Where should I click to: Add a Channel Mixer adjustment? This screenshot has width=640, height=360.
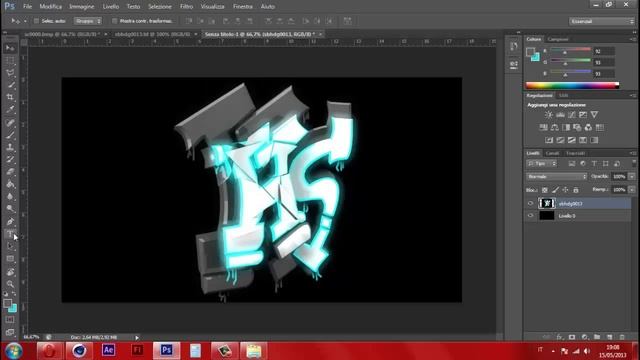588,127
